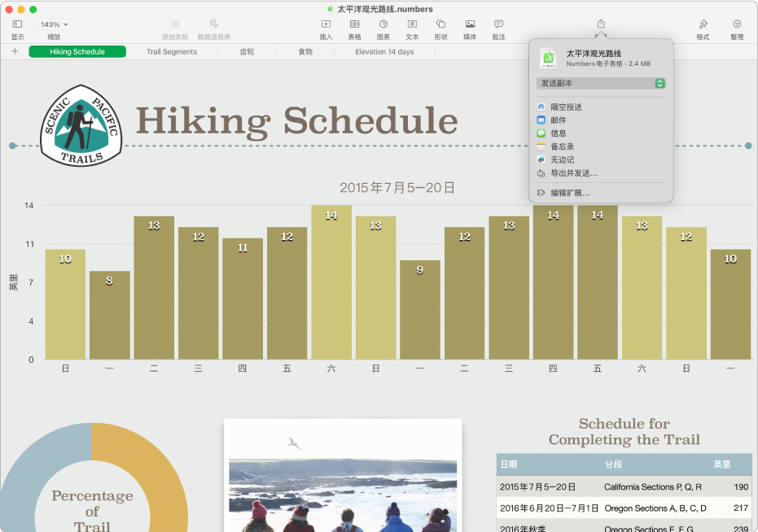Switch to the Trail Segments tab
Screen dimensions: 758x532
click(172, 52)
